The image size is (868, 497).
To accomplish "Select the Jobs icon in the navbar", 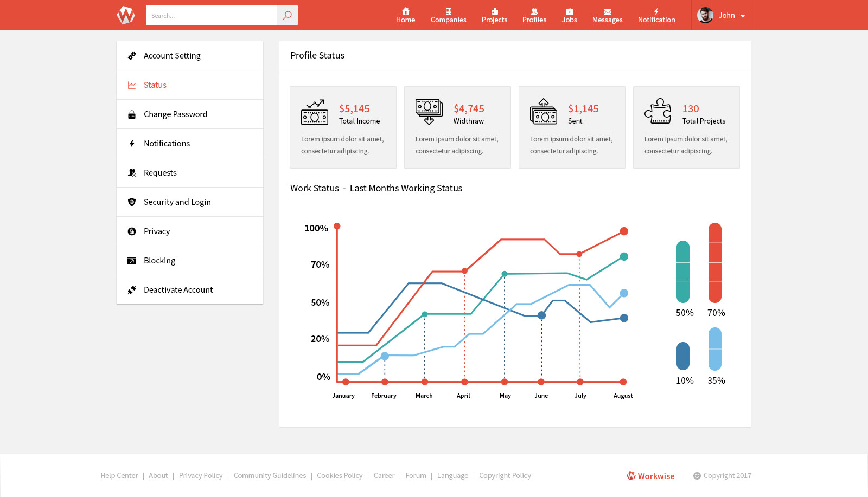I will (569, 11).
